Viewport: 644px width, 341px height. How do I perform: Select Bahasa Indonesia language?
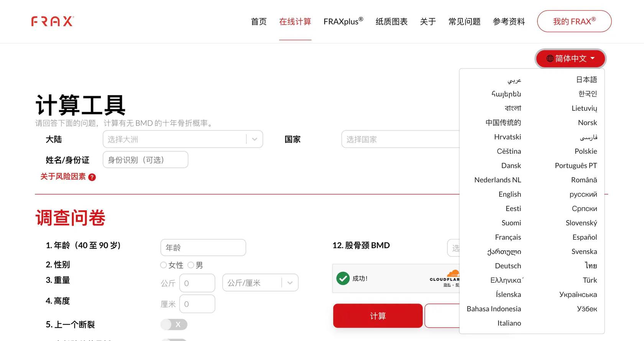tap(494, 309)
